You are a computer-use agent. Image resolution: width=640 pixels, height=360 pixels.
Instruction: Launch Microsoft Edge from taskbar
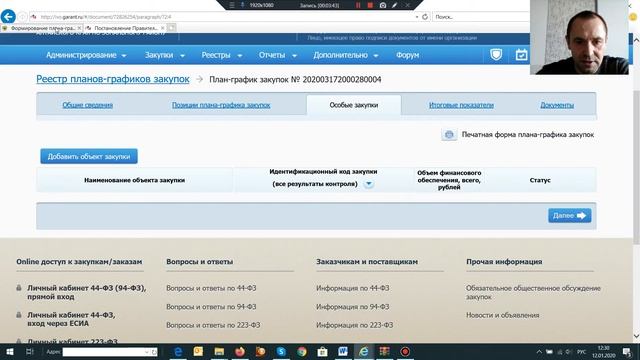(x=178, y=351)
